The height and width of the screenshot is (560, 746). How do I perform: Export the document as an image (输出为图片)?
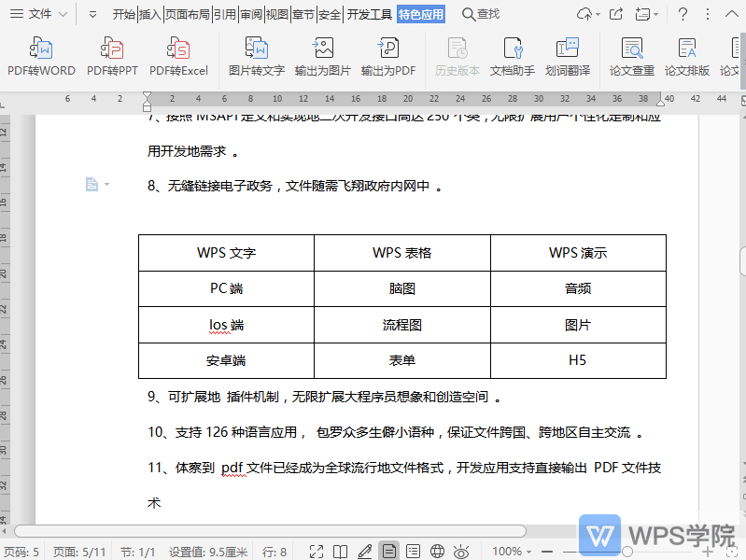[322, 57]
